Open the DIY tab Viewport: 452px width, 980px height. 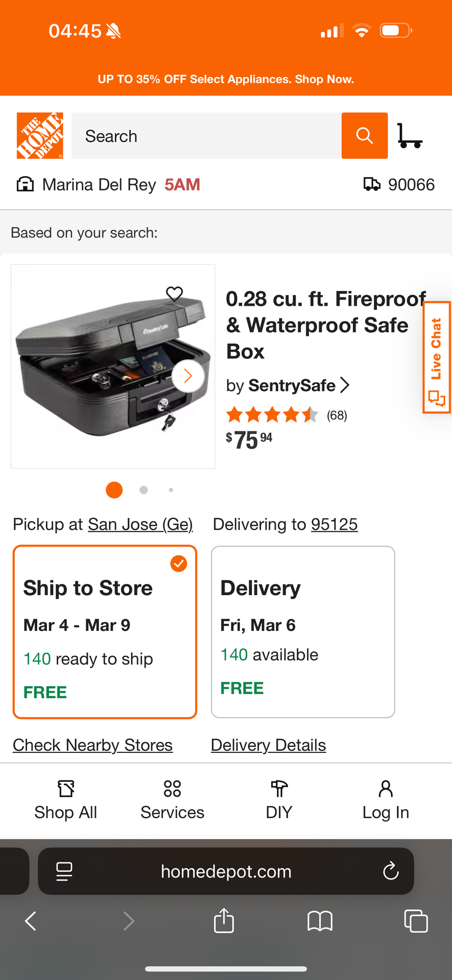point(279,800)
